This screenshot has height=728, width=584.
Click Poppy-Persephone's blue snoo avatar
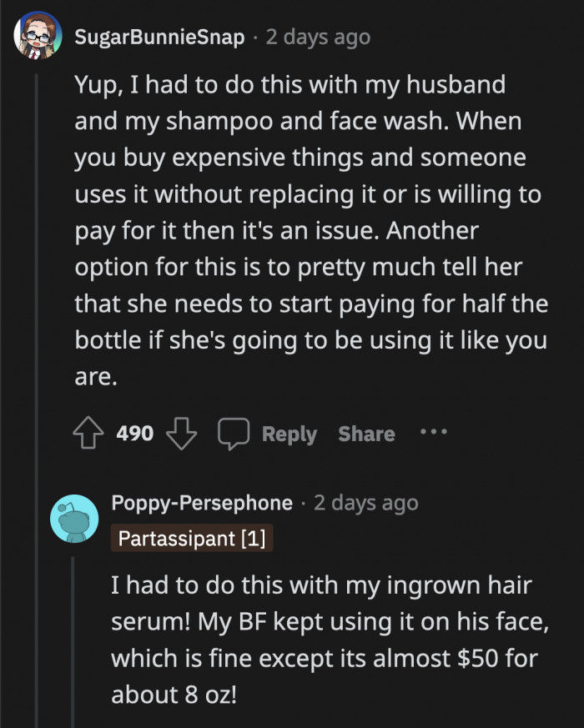(x=74, y=519)
